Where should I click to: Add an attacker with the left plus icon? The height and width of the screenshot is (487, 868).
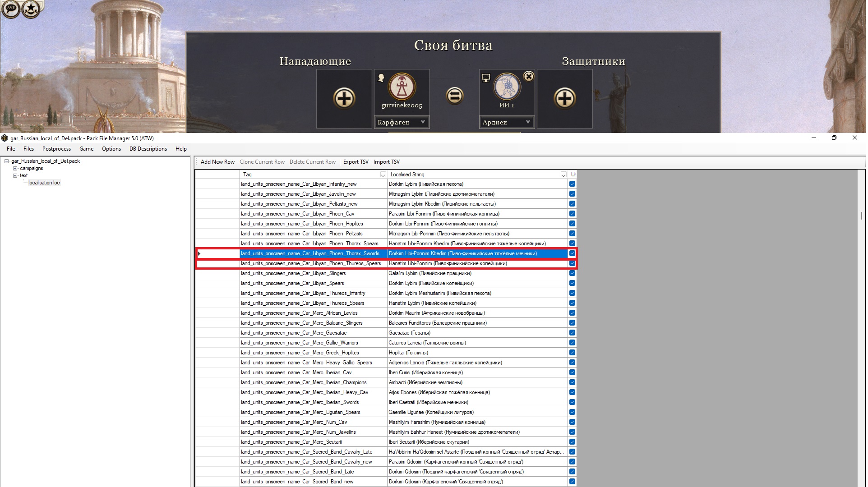click(344, 98)
